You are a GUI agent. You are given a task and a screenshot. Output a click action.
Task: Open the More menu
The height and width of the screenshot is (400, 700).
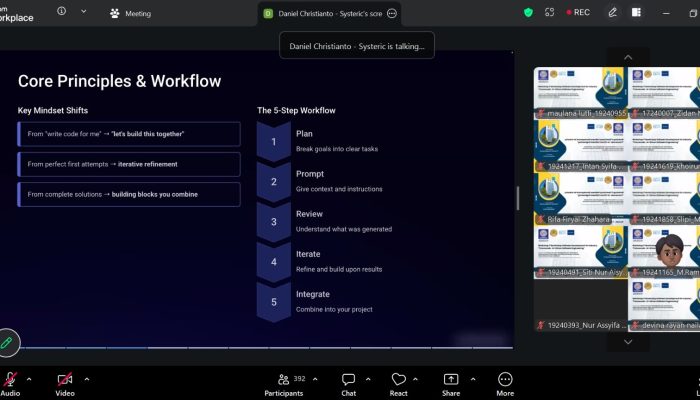click(505, 384)
